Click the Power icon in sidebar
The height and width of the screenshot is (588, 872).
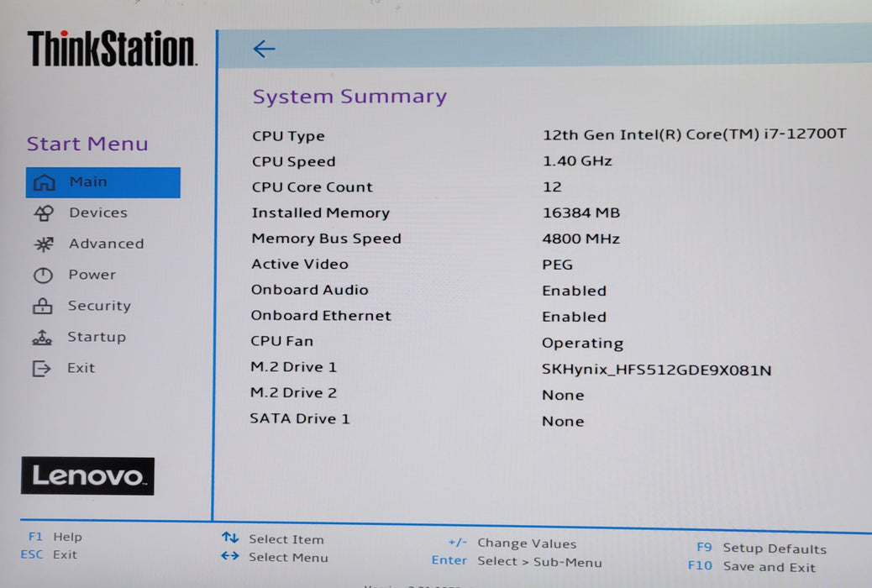[43, 276]
